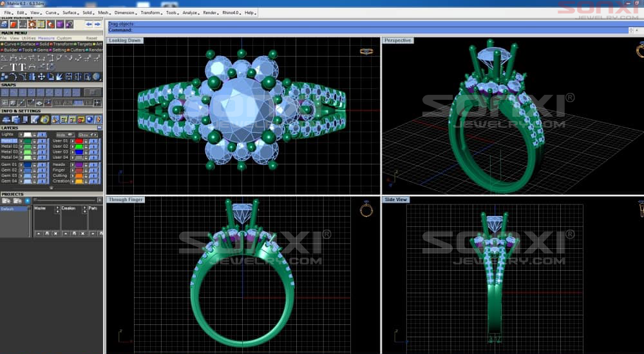Expand arrow for User 02 layer
Image resolution: width=644 pixels, height=354 pixels.
coord(72,146)
